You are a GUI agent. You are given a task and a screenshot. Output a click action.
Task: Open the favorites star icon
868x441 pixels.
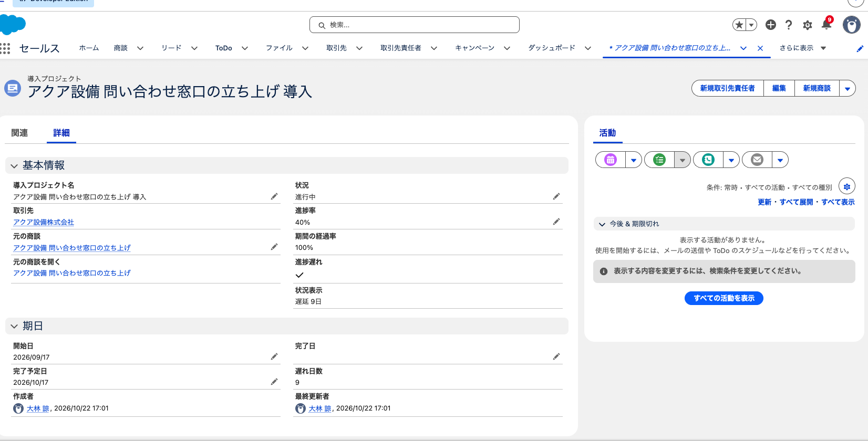[739, 25]
